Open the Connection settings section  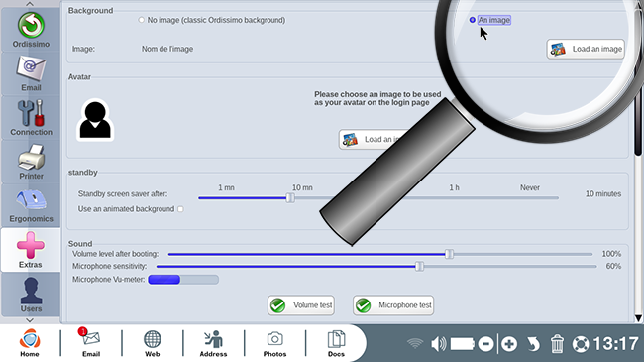[x=31, y=118]
